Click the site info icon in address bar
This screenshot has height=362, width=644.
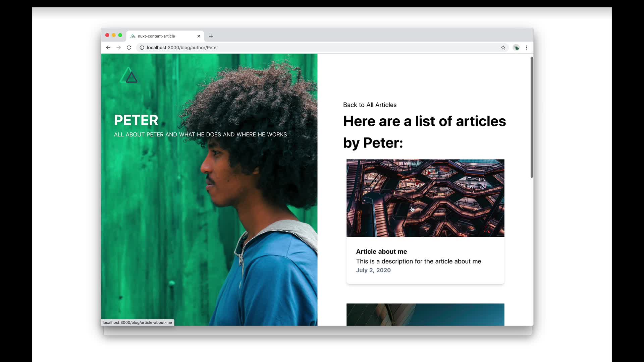pyautogui.click(x=142, y=48)
